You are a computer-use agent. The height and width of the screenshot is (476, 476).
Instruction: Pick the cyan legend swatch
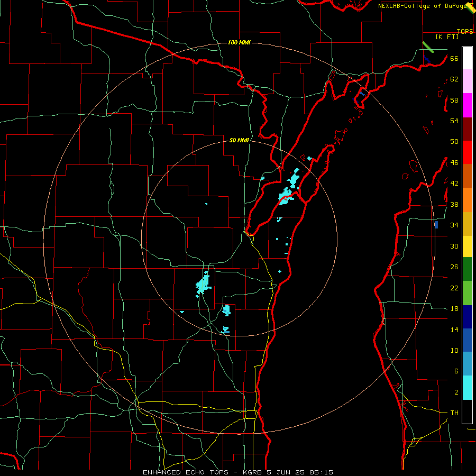pos(467,388)
